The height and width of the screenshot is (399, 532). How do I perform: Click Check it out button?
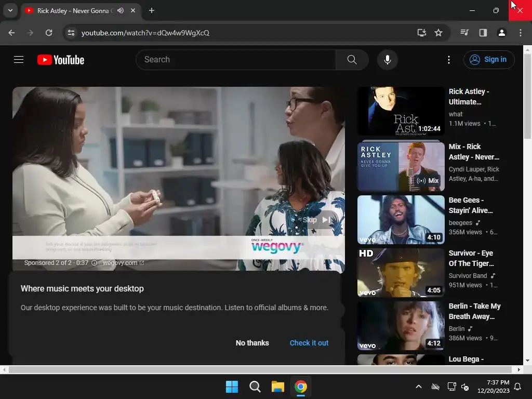coord(309,343)
